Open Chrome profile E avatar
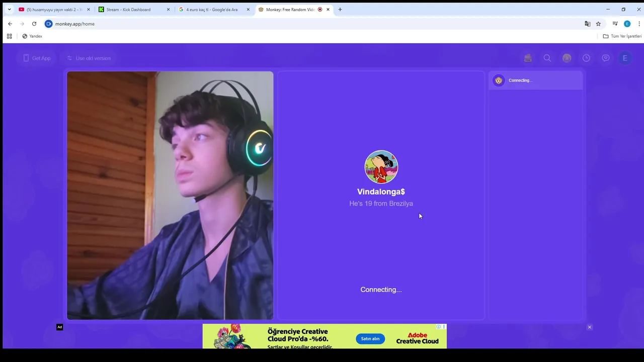This screenshot has height=362, width=644. [627, 24]
